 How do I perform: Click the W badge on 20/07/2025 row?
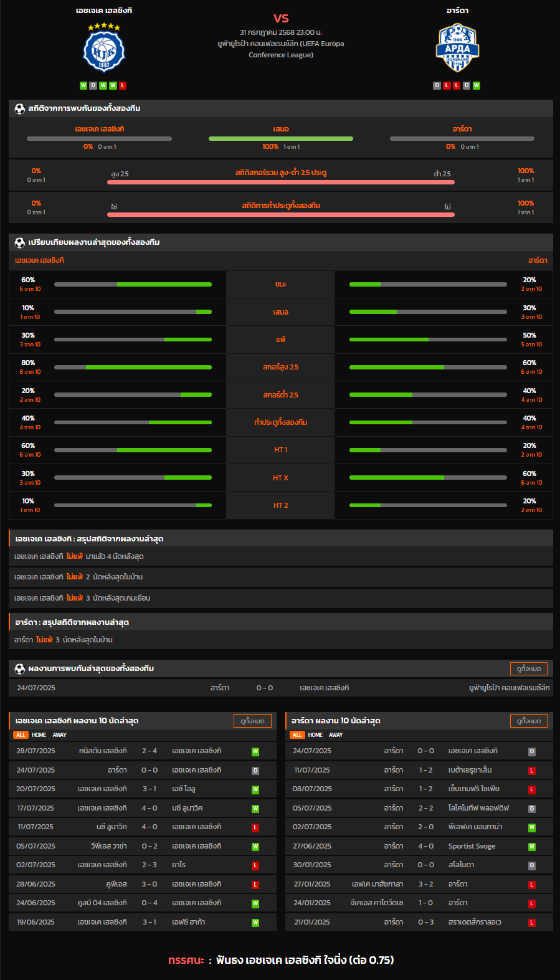pyautogui.click(x=255, y=789)
